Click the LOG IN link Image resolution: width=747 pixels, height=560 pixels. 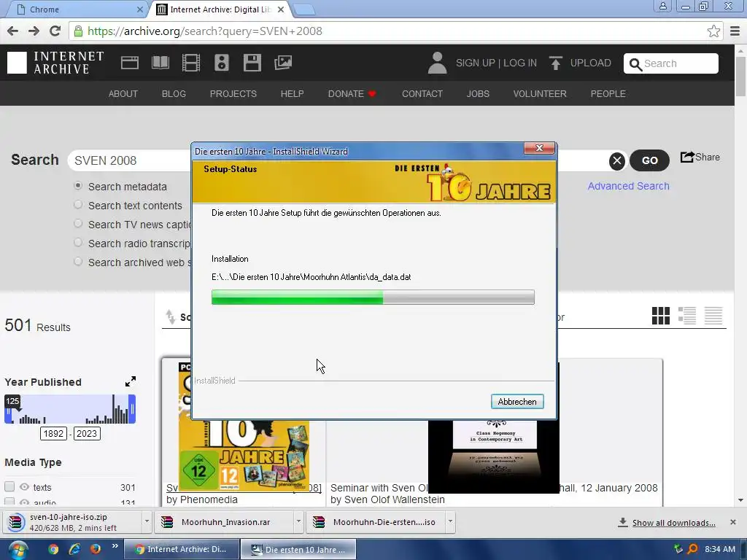tap(520, 63)
